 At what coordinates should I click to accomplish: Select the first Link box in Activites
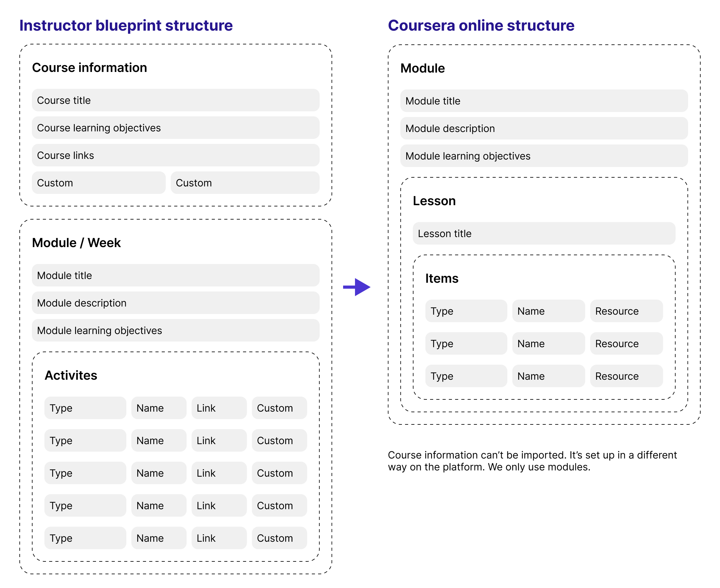[219, 408]
